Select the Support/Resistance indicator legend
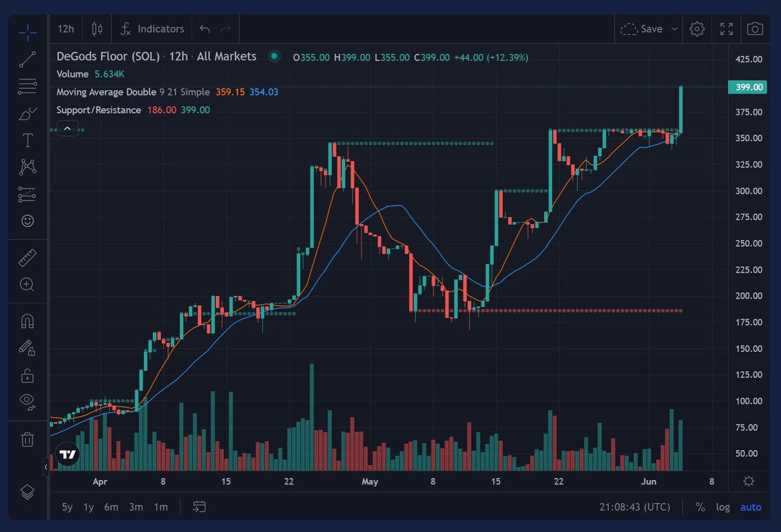Image resolution: width=781 pixels, height=532 pixels. click(x=99, y=110)
